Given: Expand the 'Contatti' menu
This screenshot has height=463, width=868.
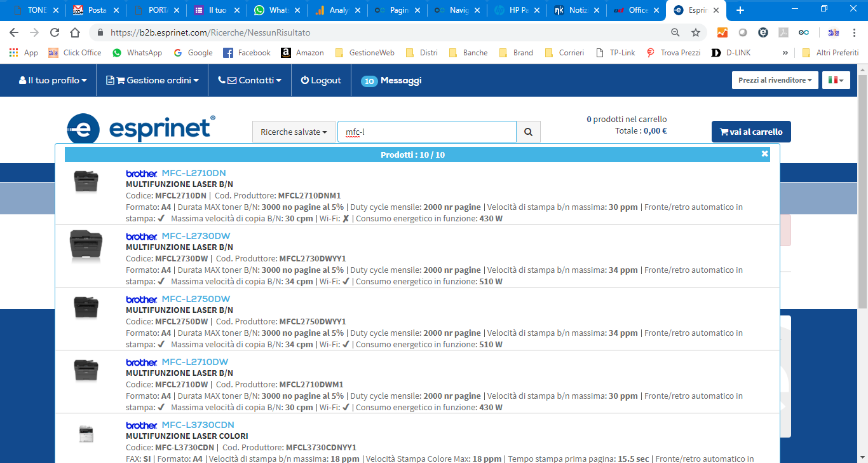Looking at the screenshot, I should 250,80.
